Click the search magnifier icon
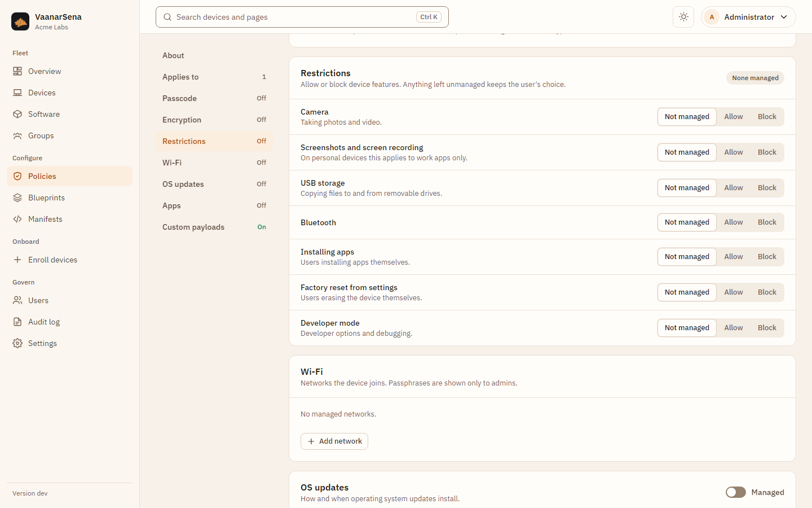Viewport: 812px width, 508px height. tap(167, 17)
